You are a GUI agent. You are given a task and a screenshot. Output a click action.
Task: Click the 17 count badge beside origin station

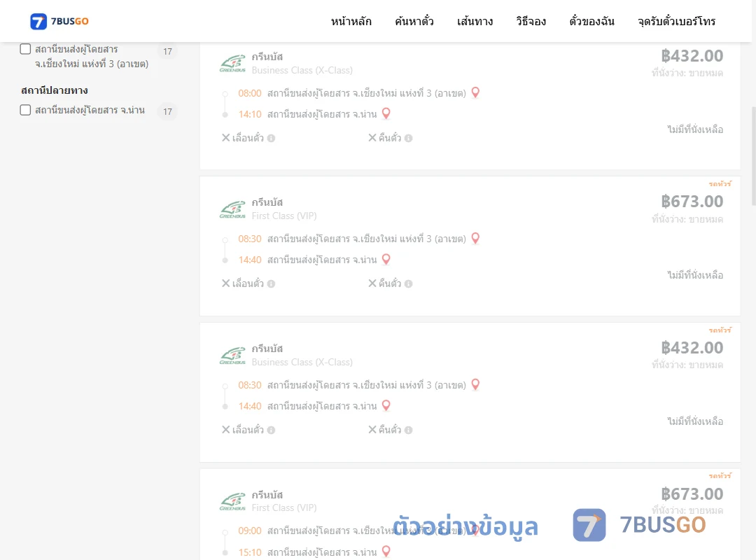[x=167, y=51]
